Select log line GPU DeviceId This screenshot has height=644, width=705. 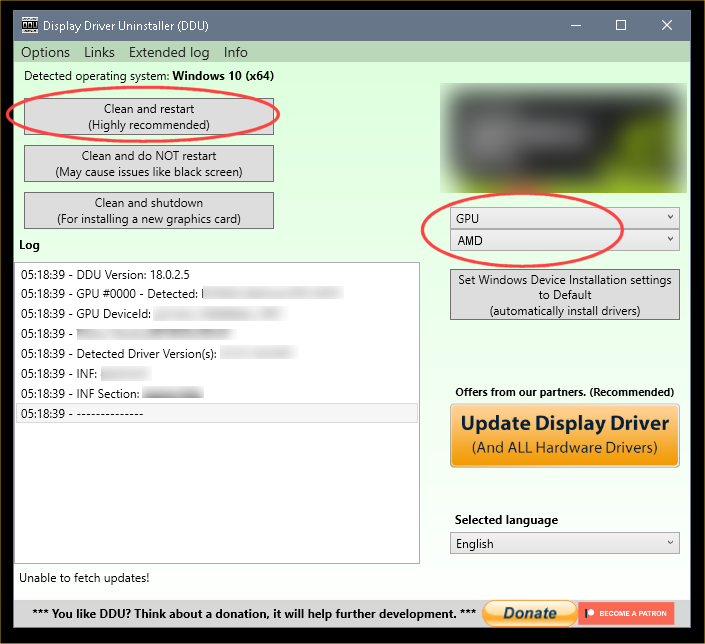pos(217,313)
